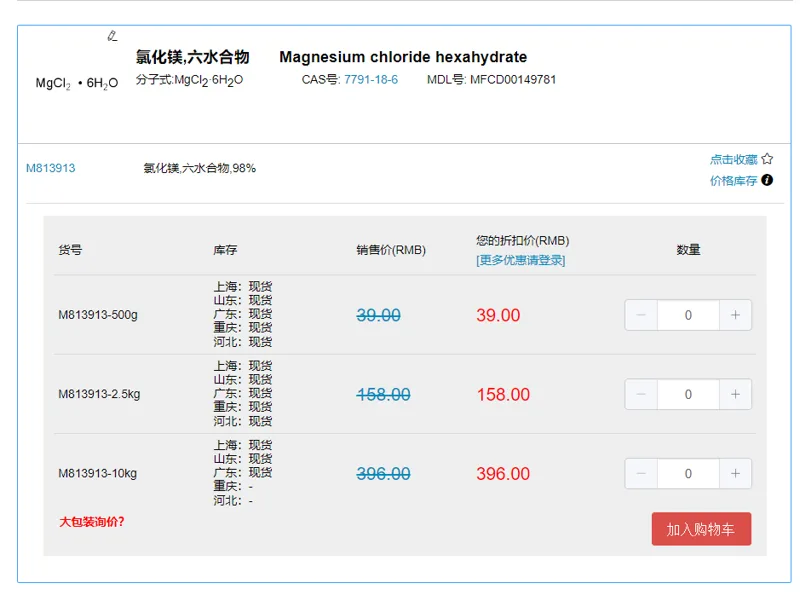The image size is (800, 595).
Task: Click the price stock info icon
Action: pos(767,180)
